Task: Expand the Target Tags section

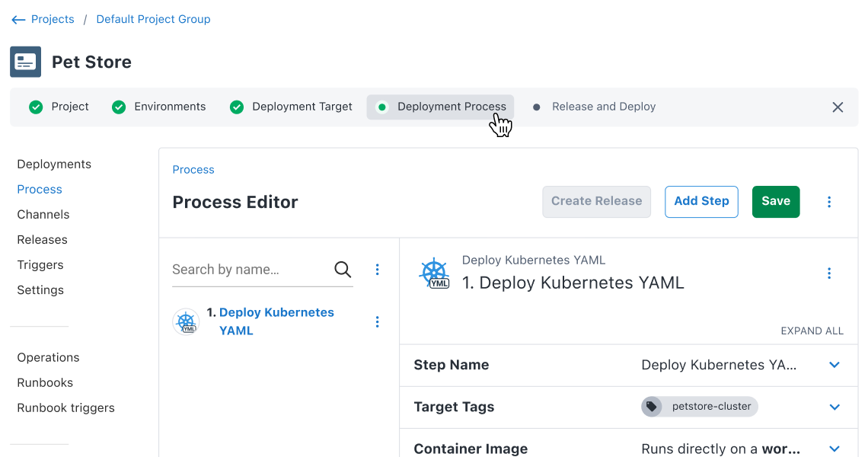Action: click(x=834, y=407)
